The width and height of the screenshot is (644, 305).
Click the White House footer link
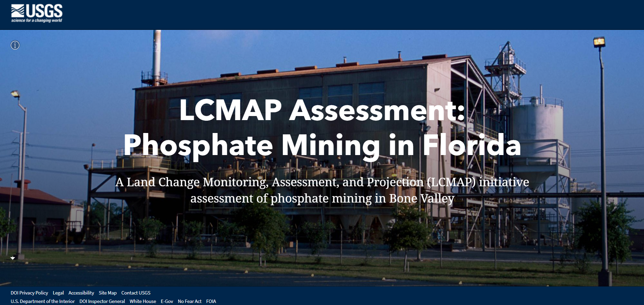click(143, 301)
